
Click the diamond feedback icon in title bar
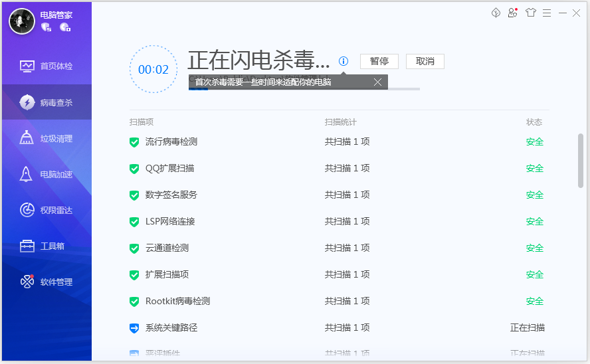tap(496, 13)
